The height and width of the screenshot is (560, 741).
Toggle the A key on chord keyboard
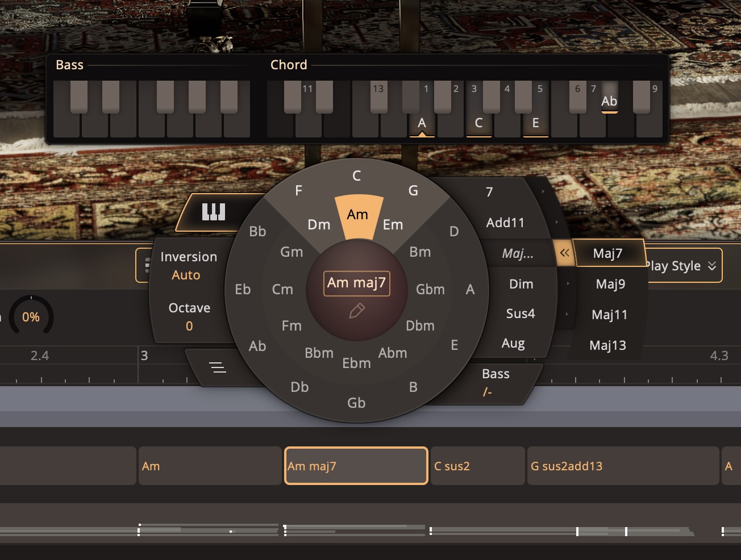tap(422, 123)
